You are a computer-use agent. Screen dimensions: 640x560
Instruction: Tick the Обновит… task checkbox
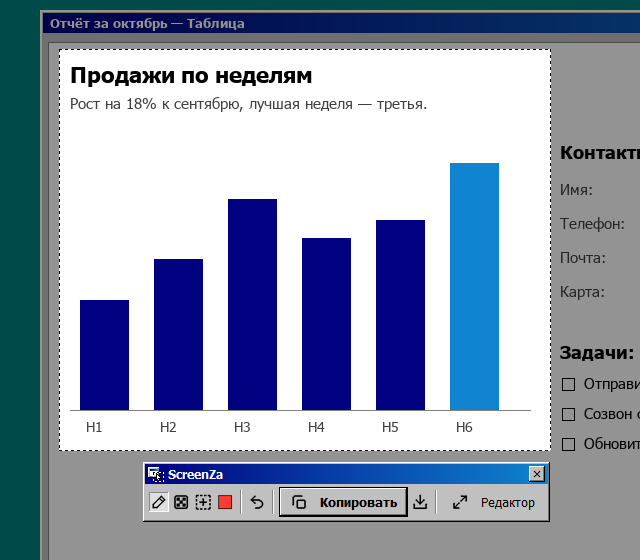click(x=568, y=444)
